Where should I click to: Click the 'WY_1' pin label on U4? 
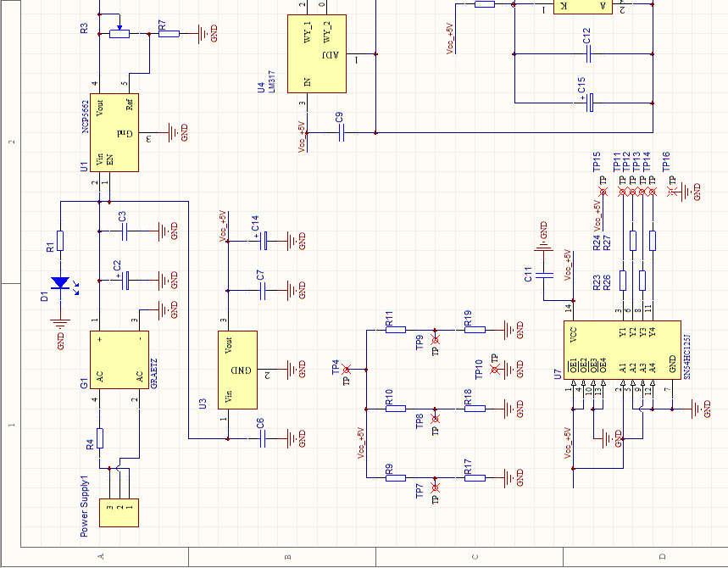[x=308, y=32]
